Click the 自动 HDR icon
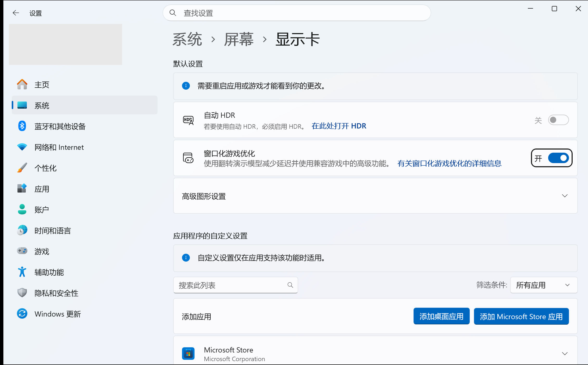 tap(188, 120)
